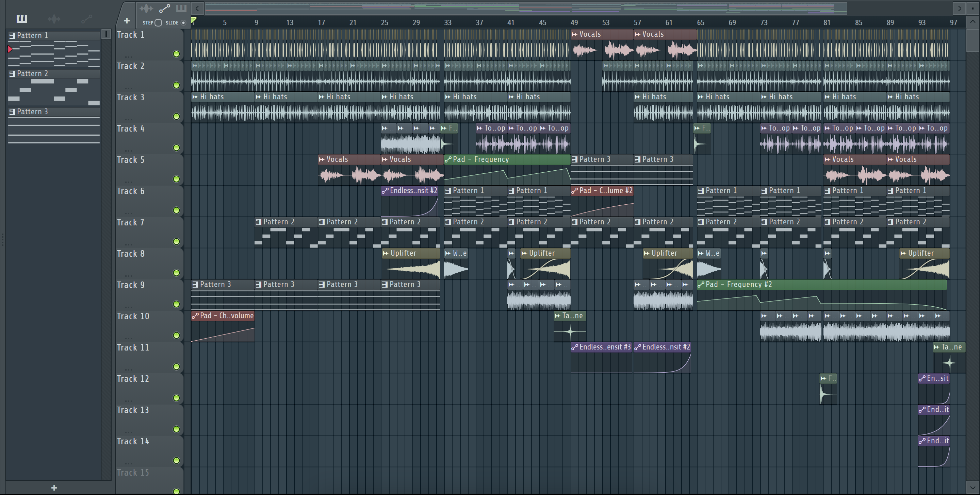Click the horizontal overview scrollbar at the top
Screen dimensions: 980x495
526,8
